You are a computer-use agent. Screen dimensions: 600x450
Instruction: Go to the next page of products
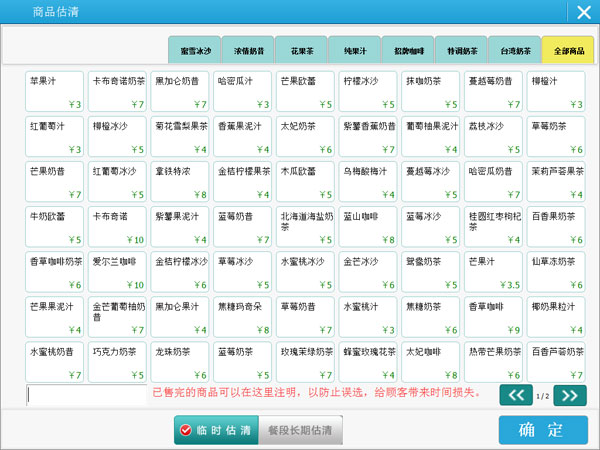[569, 395]
